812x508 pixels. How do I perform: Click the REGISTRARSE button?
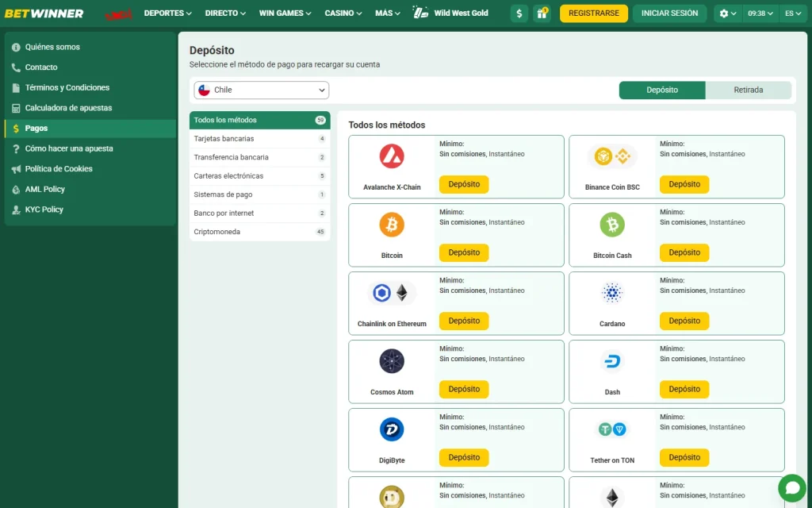pos(593,13)
